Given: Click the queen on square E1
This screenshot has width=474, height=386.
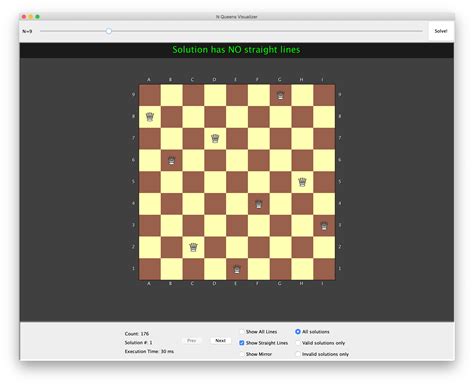Looking at the screenshot, I should click(237, 269).
